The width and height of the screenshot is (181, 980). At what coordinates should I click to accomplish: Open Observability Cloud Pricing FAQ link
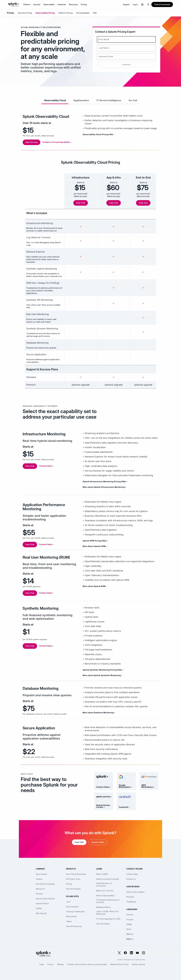(98, 134)
